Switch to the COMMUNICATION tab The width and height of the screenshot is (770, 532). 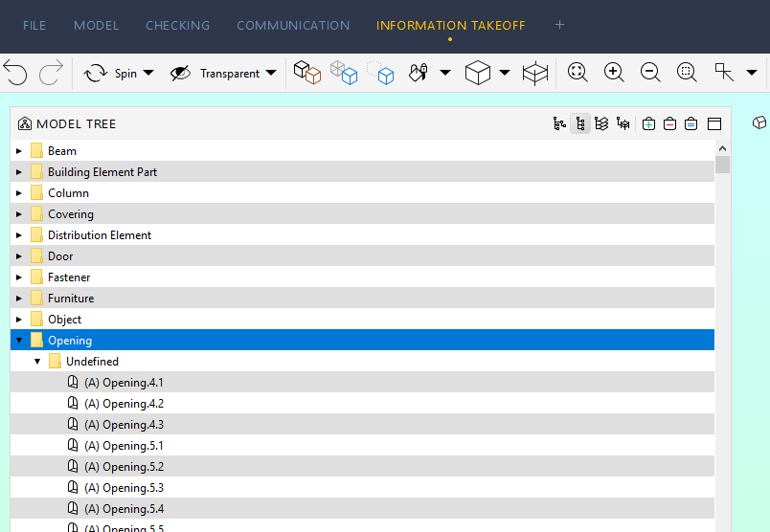[293, 26]
